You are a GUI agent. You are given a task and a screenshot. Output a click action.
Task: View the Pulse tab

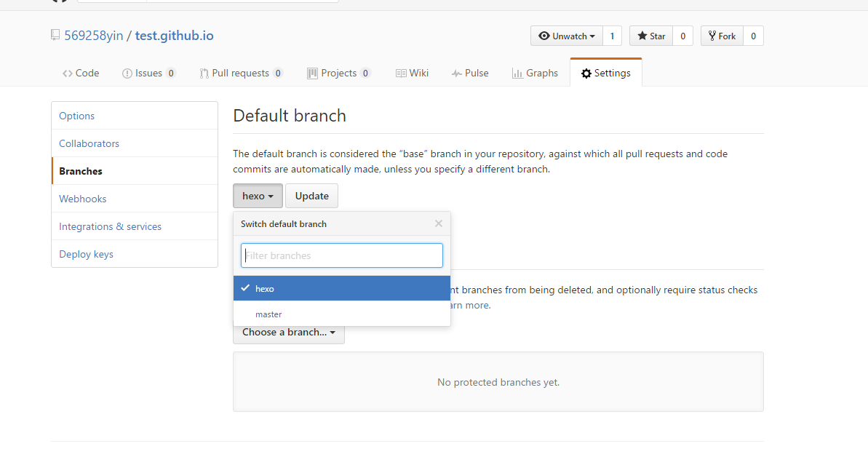[x=470, y=73]
